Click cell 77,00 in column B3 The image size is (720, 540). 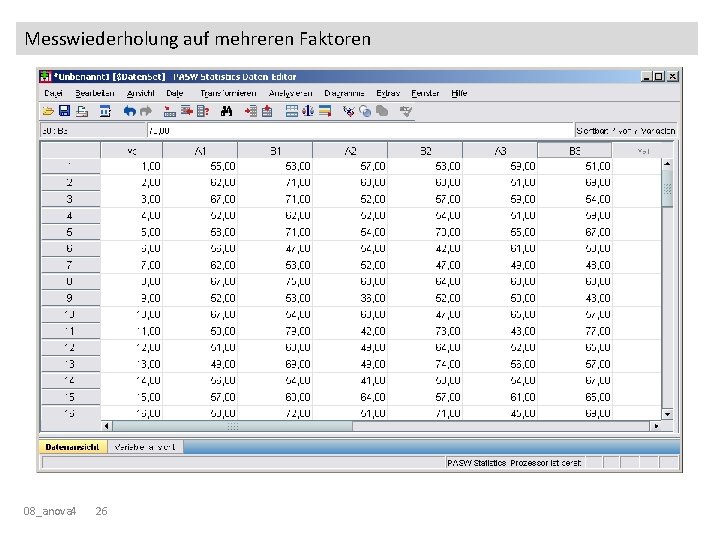click(x=574, y=332)
